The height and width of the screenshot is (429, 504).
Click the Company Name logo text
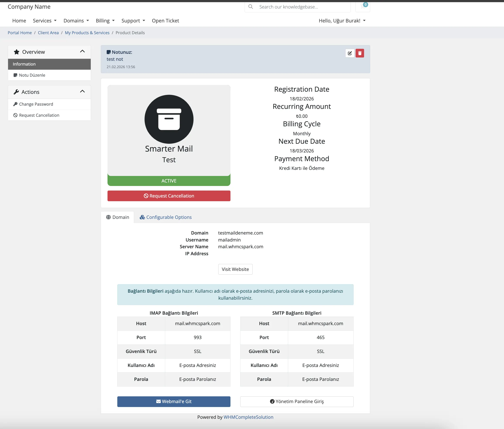pyautogui.click(x=29, y=7)
